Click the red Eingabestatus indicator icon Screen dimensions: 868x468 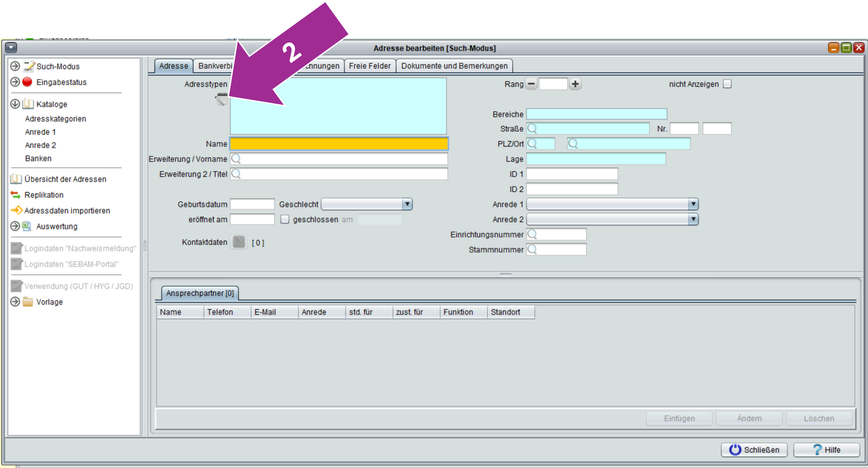click(27, 82)
